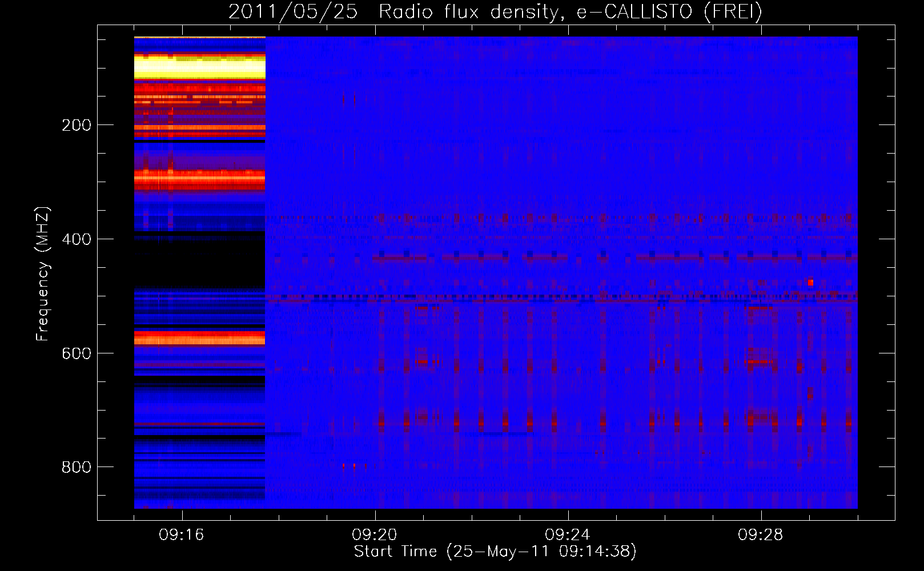Click the 800 frequency tick label
This screenshot has width=924, height=571.
(76, 467)
